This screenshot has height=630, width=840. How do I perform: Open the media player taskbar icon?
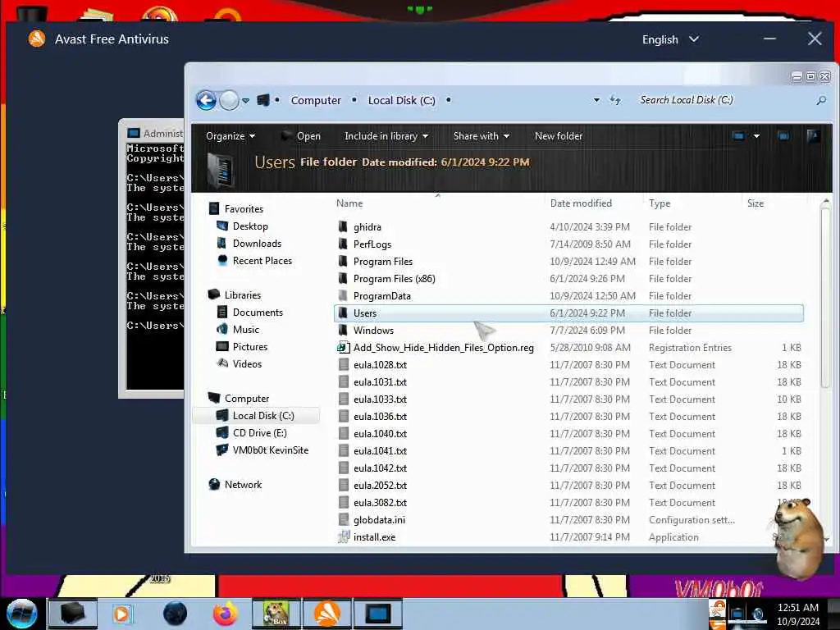(121, 614)
